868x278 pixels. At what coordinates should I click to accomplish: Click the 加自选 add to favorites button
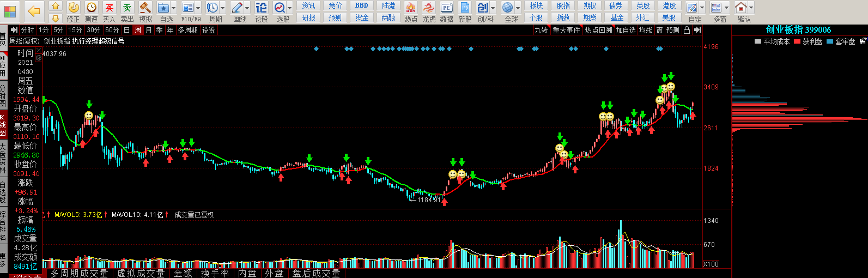pos(626,30)
